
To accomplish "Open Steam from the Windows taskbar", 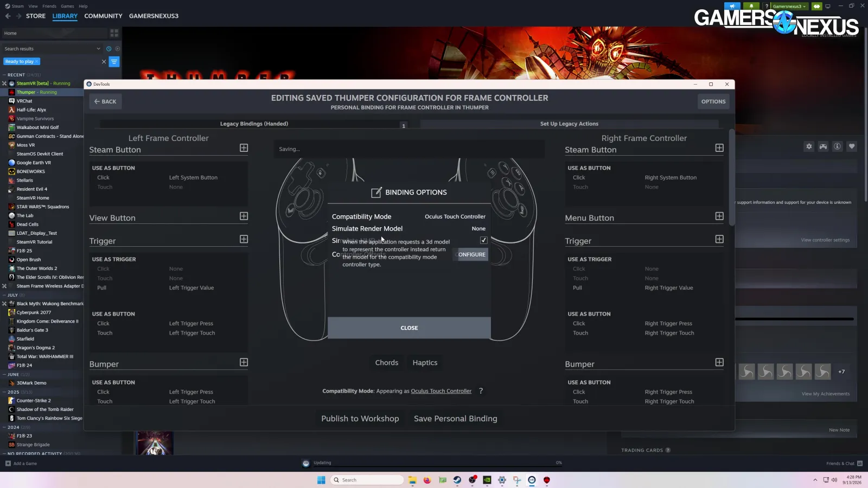I will (457, 480).
